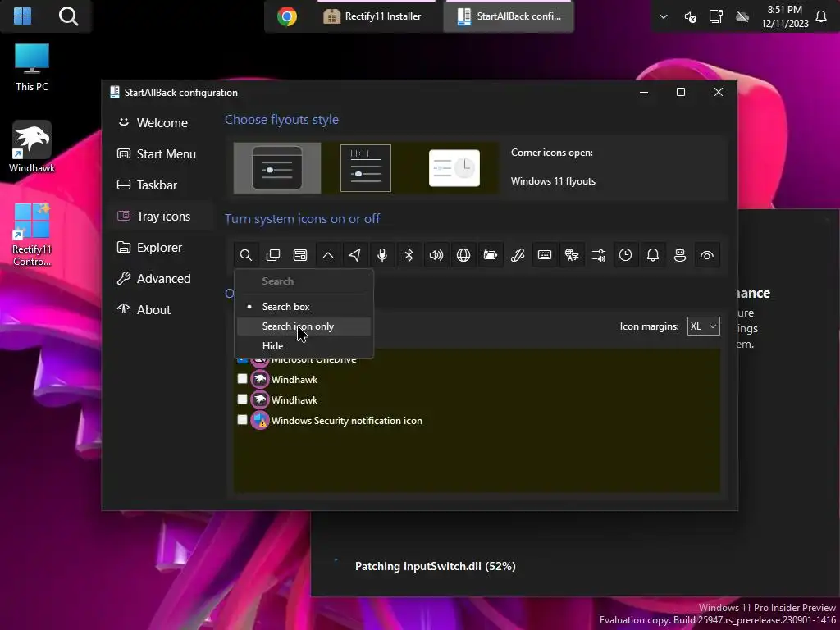This screenshot has height=630, width=840.
Task: Click the Choose flyouts style heading
Action: point(281,120)
